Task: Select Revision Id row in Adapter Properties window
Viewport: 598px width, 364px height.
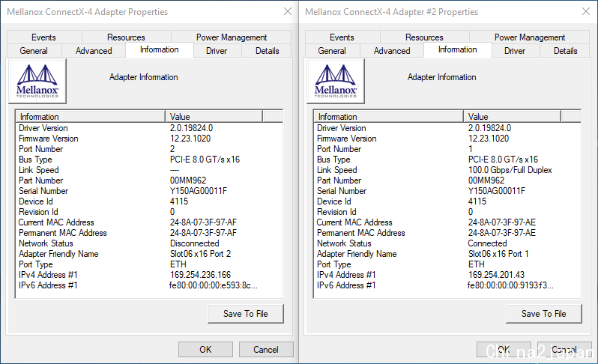Action: point(149,212)
